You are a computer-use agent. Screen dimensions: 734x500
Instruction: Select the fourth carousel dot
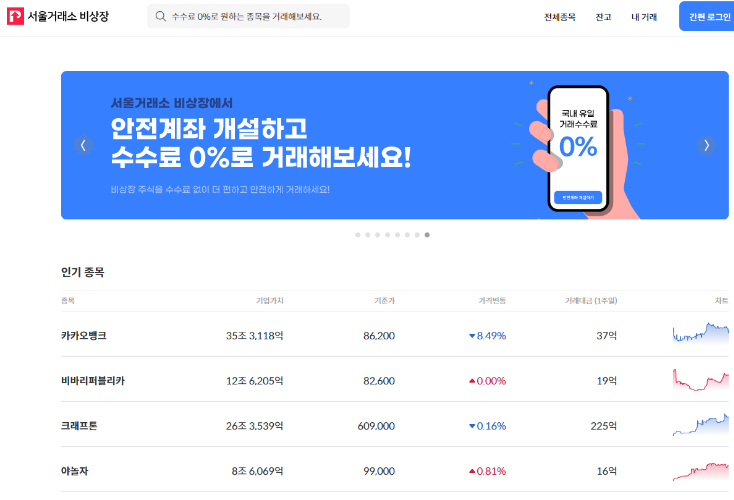[387, 235]
